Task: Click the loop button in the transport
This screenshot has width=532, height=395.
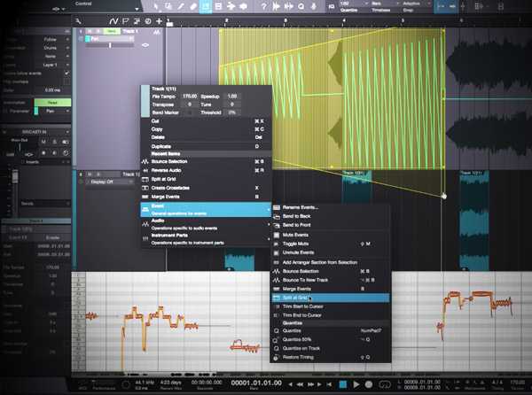Action: [x=385, y=384]
